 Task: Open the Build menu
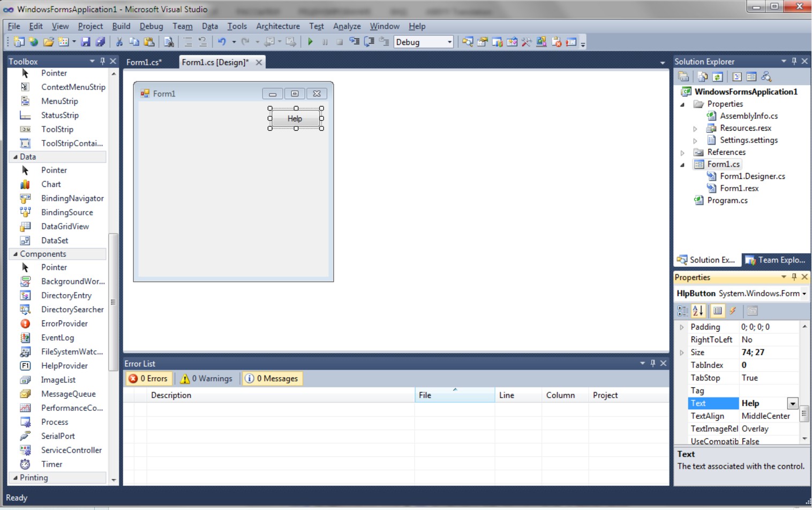(121, 26)
